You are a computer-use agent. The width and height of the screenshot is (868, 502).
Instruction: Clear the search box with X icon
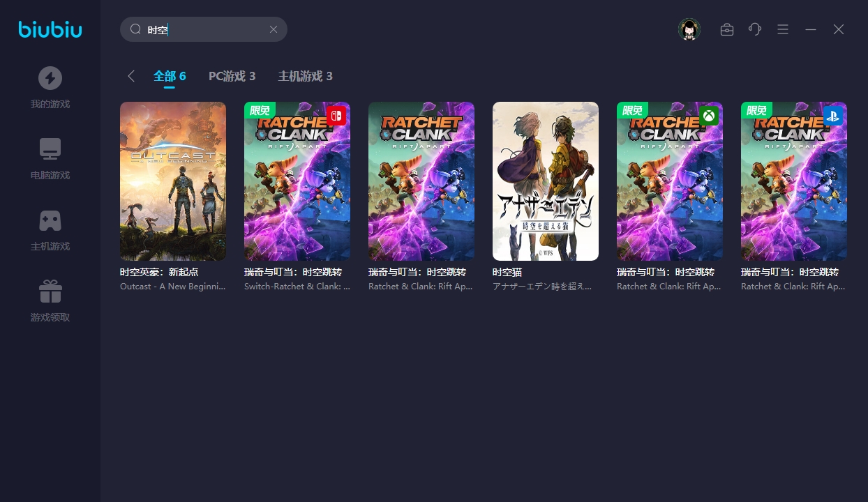(x=274, y=29)
